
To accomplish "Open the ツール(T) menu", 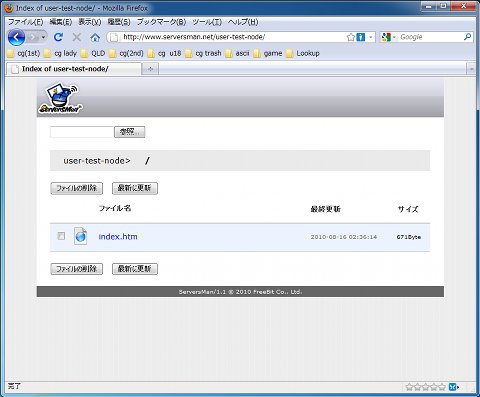I will pyautogui.click(x=207, y=22).
